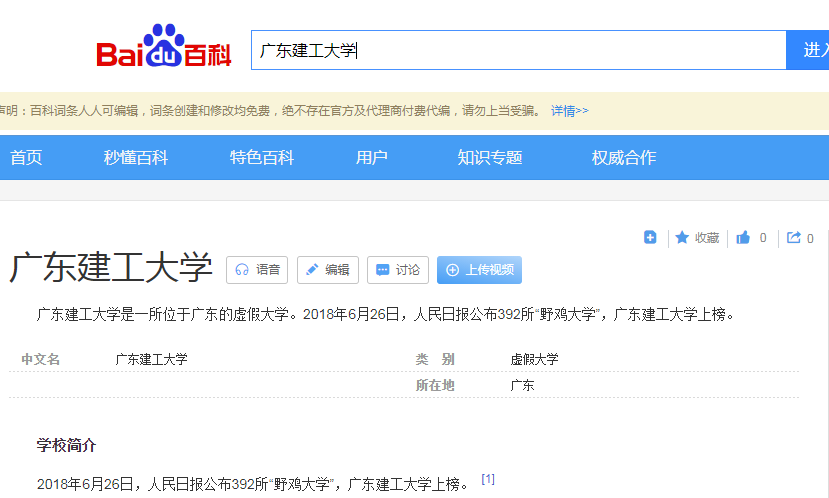Click the 所在地 label
This screenshot has width=829, height=498.
435,385
